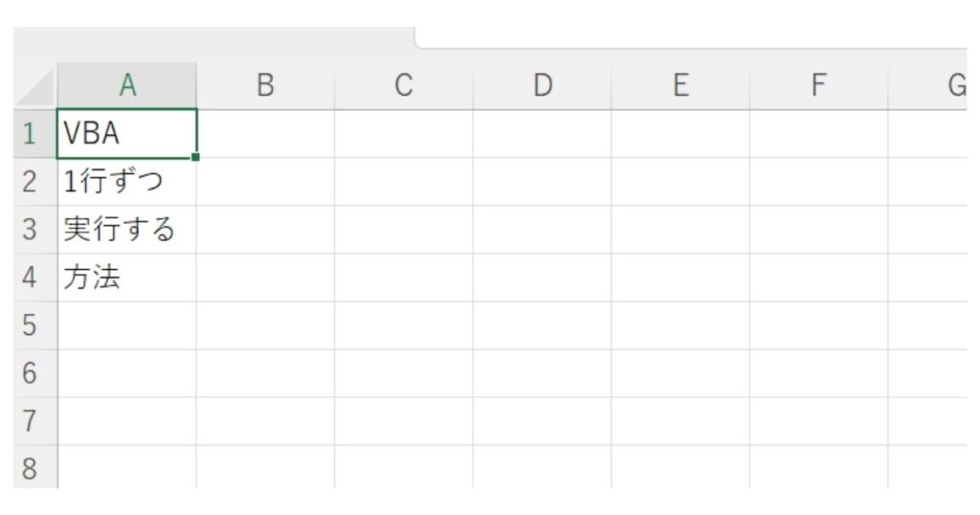980x515 pixels.
Task: Select cell A2 with 1行ずつ
Action: point(126,182)
